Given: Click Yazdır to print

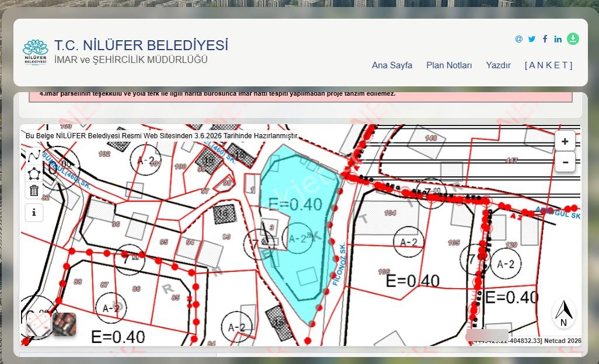Looking at the screenshot, I should (498, 65).
